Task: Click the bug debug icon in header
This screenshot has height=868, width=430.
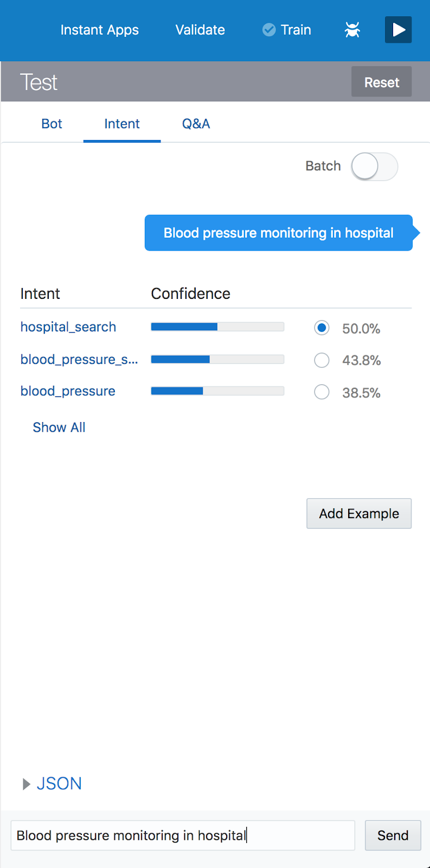Action: click(x=352, y=30)
